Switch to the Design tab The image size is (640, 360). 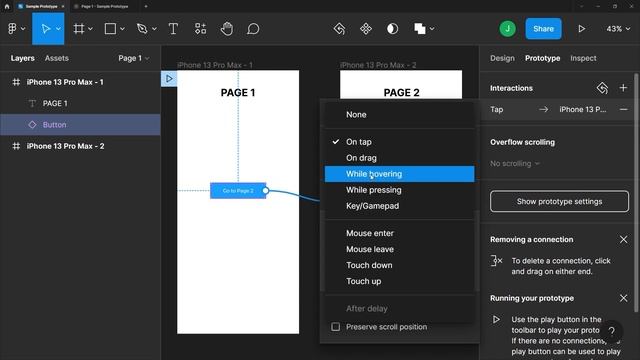tap(502, 58)
